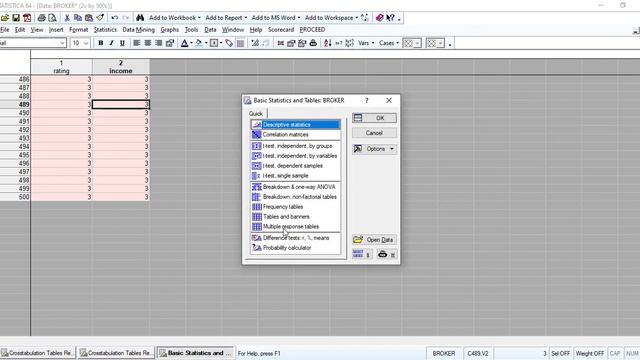
Task: Click the weight icon button in dialog
Action: click(386, 254)
